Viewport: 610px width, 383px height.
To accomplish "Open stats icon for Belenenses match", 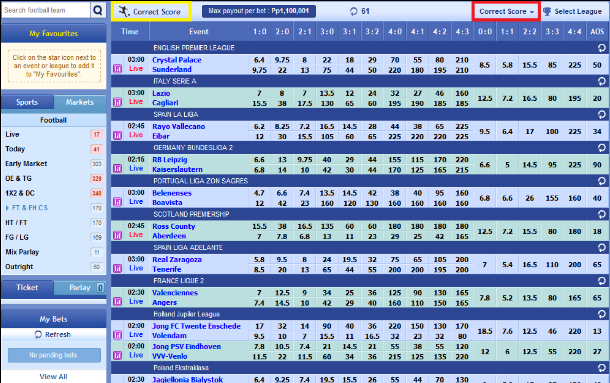I will click(x=117, y=202).
